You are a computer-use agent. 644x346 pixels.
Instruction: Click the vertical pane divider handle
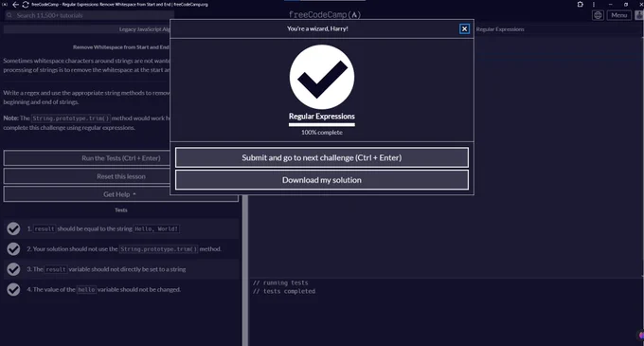pos(244,271)
